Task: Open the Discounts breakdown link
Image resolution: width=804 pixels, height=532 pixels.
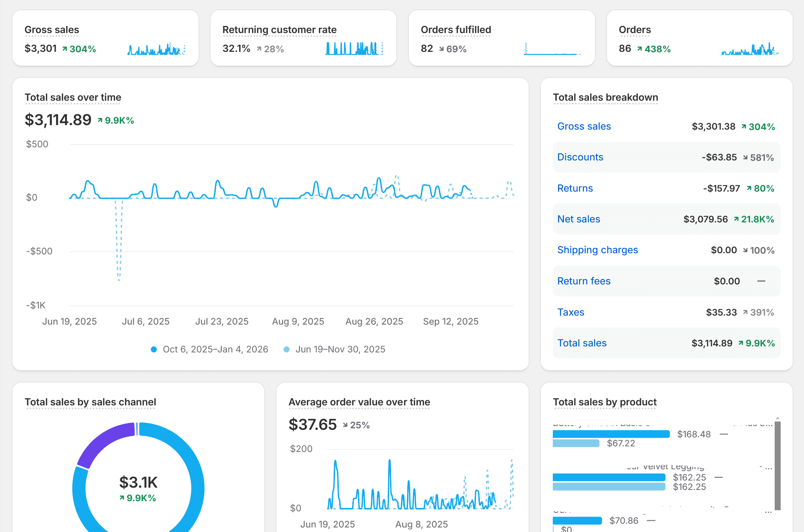Action: pyautogui.click(x=580, y=157)
